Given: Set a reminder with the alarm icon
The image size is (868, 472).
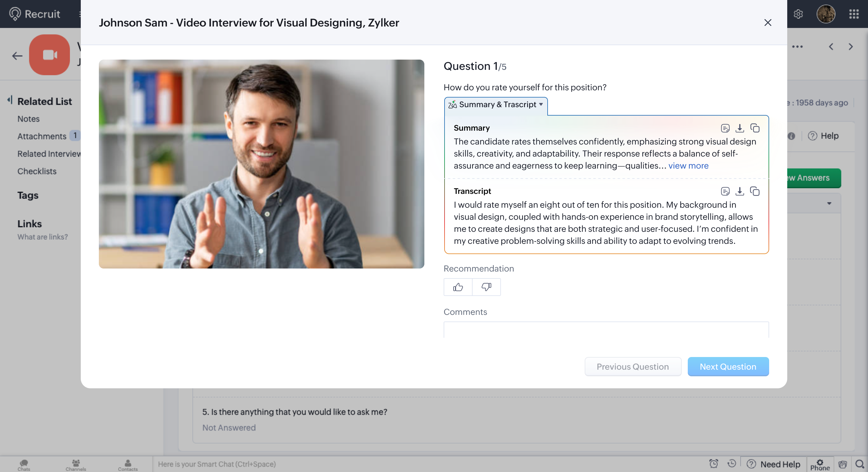Looking at the screenshot, I should click(x=714, y=464).
